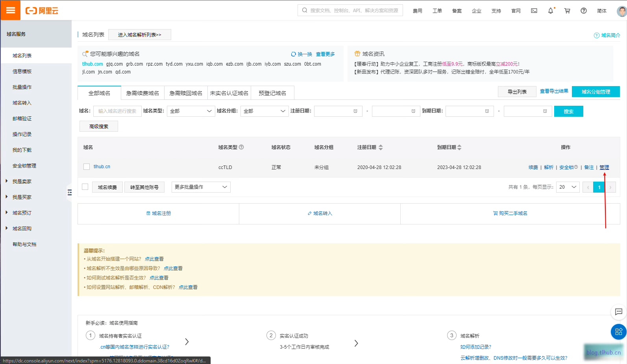Change the per-page count dropdown
The image size is (627, 364).
(x=568, y=187)
